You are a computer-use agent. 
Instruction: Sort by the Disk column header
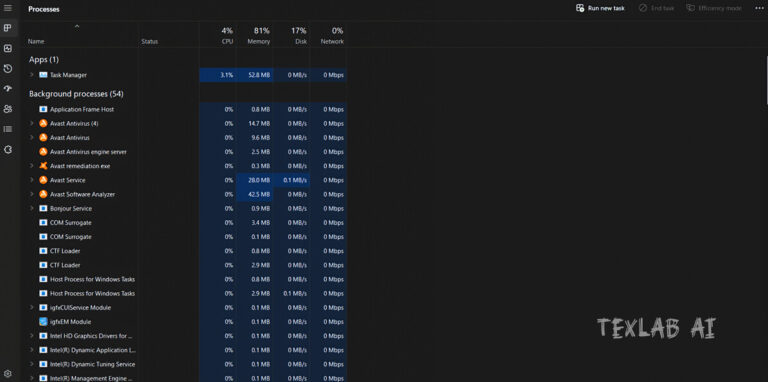pos(301,42)
